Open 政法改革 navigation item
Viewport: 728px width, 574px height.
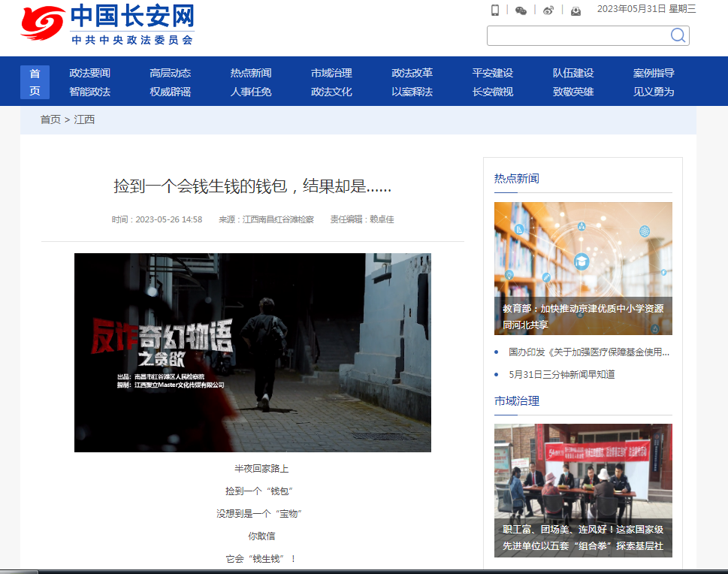click(412, 73)
